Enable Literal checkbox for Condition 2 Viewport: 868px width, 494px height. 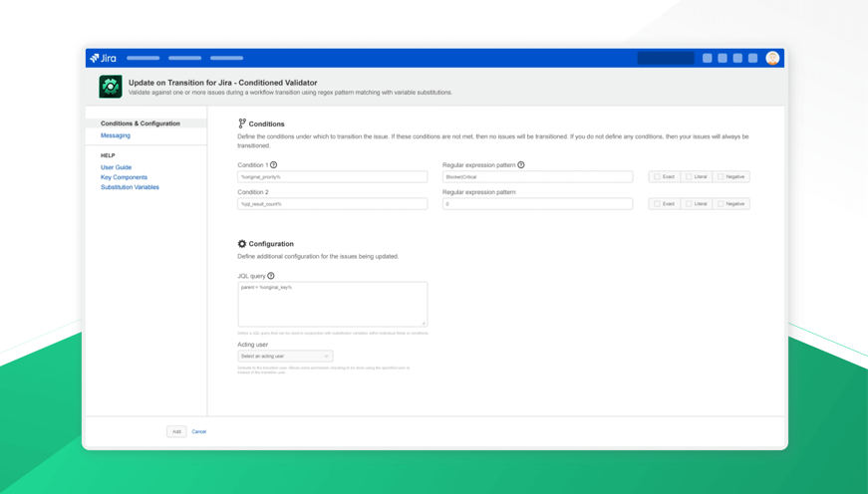[689, 204]
